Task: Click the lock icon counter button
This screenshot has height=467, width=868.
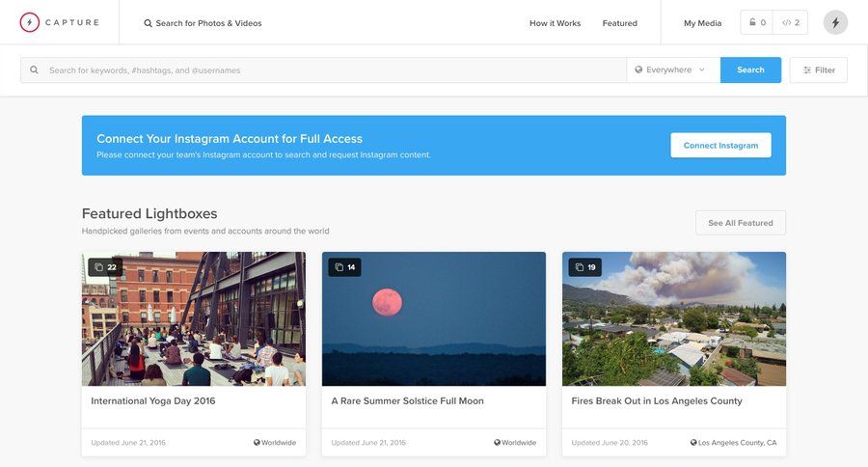Action: pyautogui.click(x=757, y=22)
